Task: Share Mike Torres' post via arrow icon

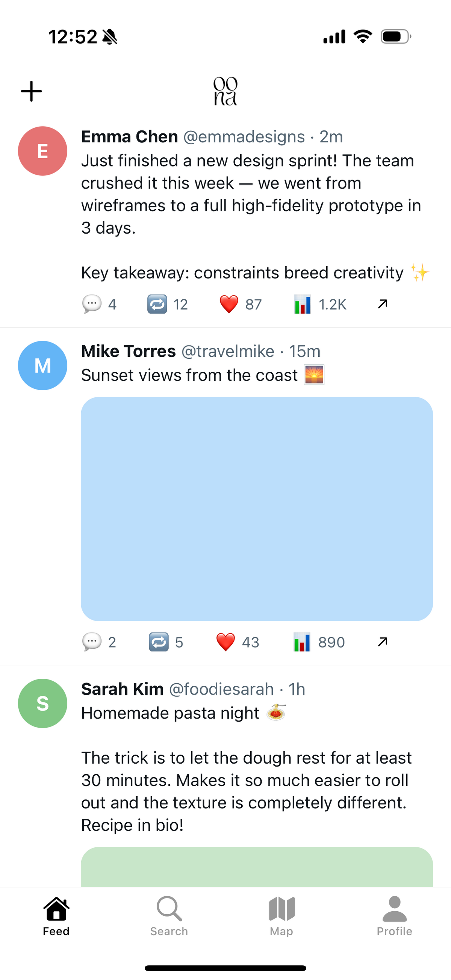Action: coord(383,642)
